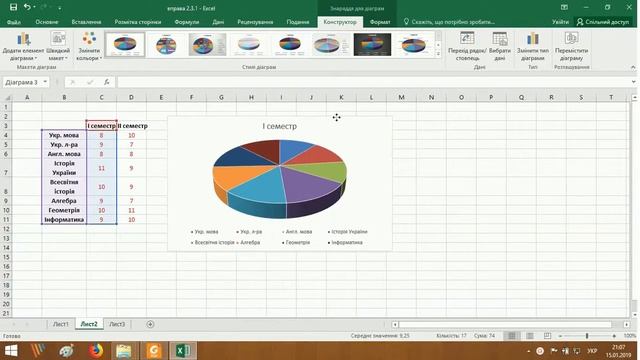Apply the second chart style thumbnail
This screenshot has height=360, width=640.
click(166, 44)
